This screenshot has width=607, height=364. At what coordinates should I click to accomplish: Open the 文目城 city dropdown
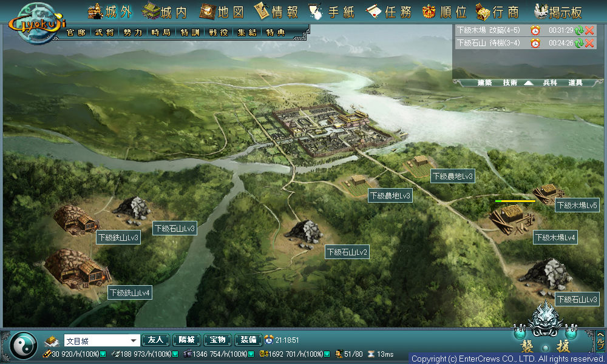coord(101,341)
